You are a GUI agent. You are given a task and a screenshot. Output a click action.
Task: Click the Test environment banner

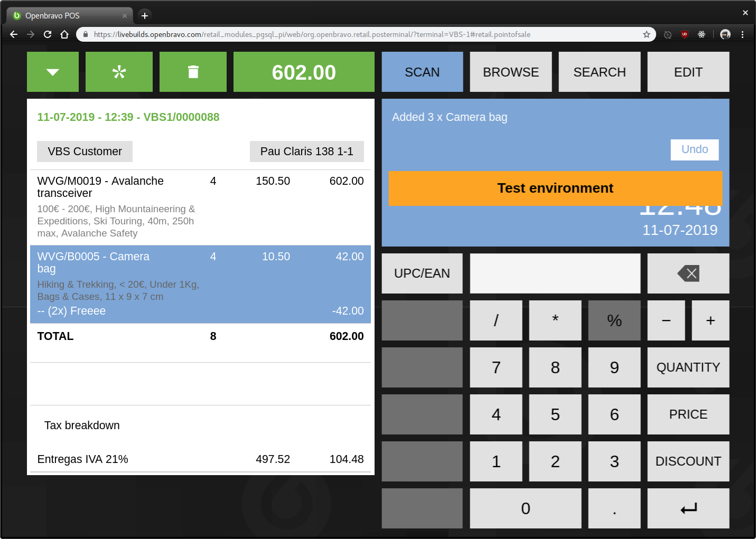coord(555,188)
